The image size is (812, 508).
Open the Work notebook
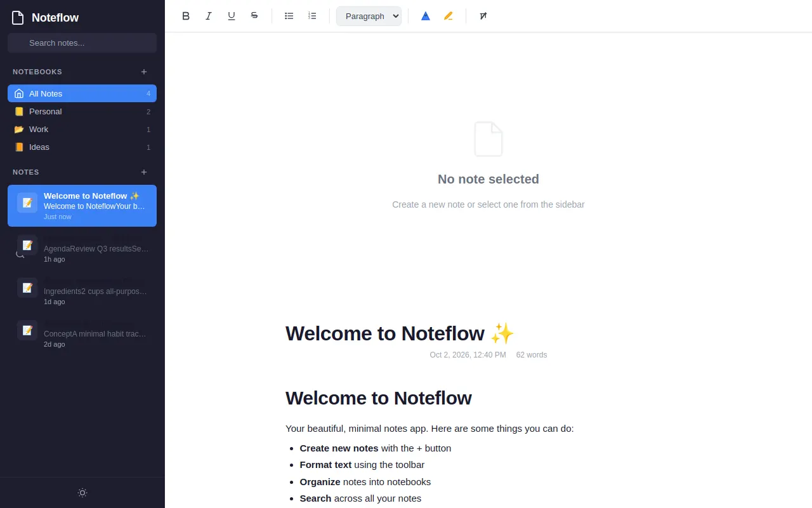coord(82,129)
